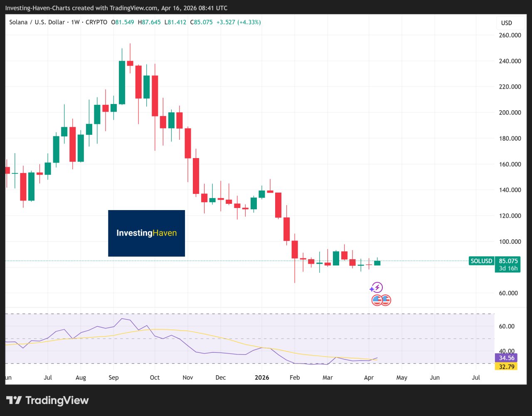
Task: Click the Solana / U.S. Dollar symbol title
Action: [x=37, y=22]
